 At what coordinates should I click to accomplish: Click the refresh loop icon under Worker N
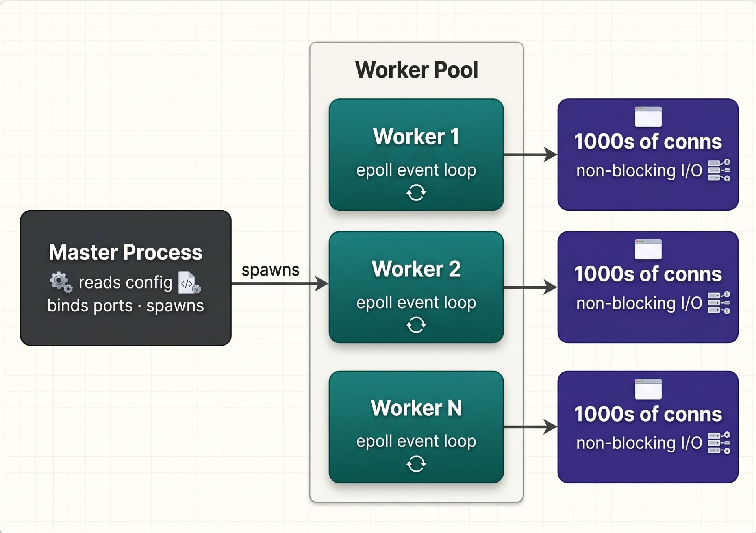pyautogui.click(x=416, y=464)
